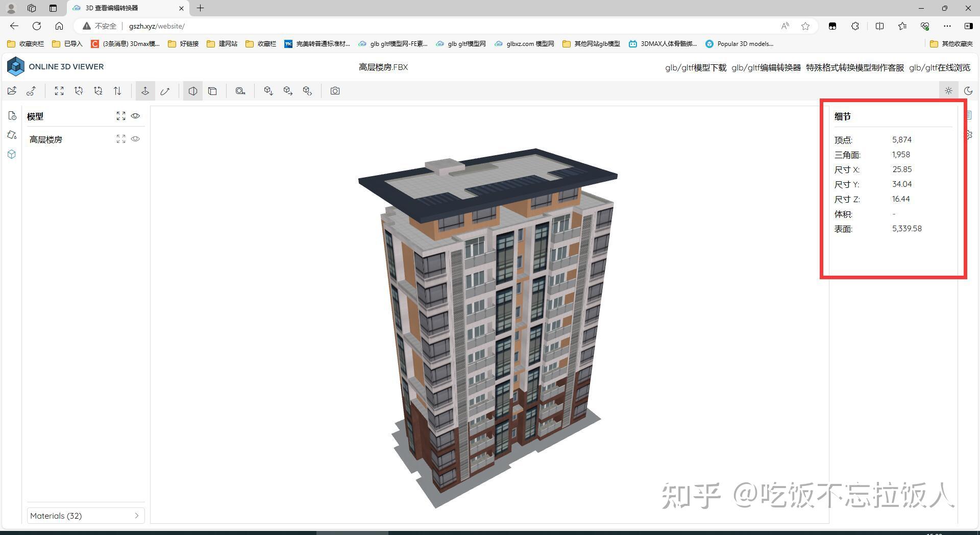Screen dimensions: 980x535
Task: Open browser settings menu
Action: [947, 26]
